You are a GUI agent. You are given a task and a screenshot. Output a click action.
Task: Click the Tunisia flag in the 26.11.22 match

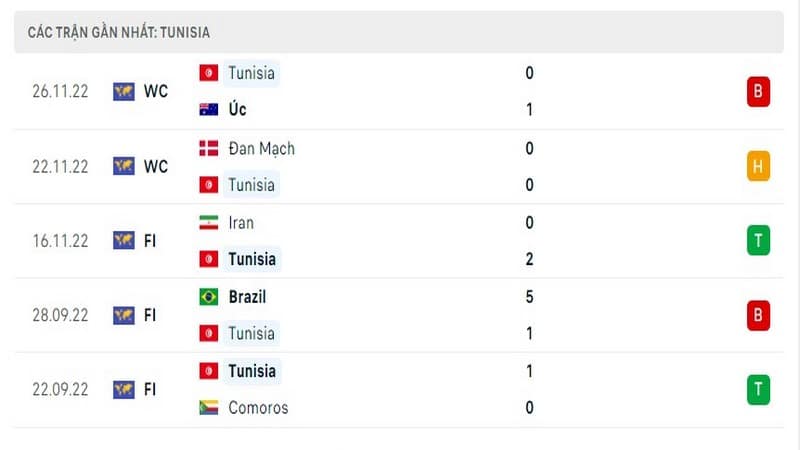(208, 73)
